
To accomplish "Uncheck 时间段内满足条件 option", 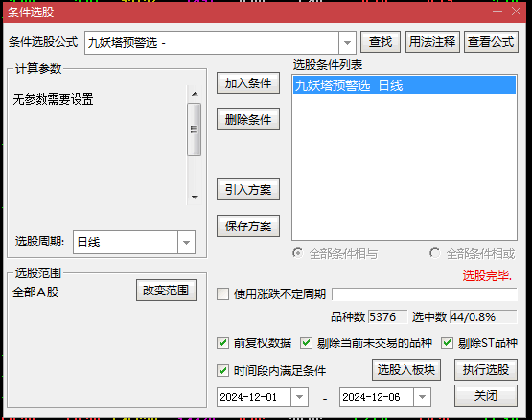I will [x=223, y=370].
